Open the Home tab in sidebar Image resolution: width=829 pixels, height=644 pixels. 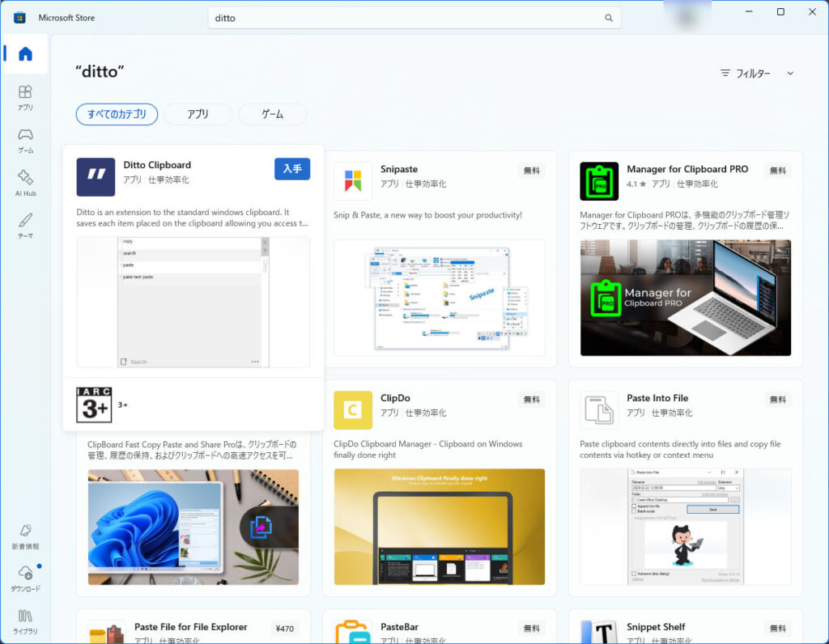point(25,53)
